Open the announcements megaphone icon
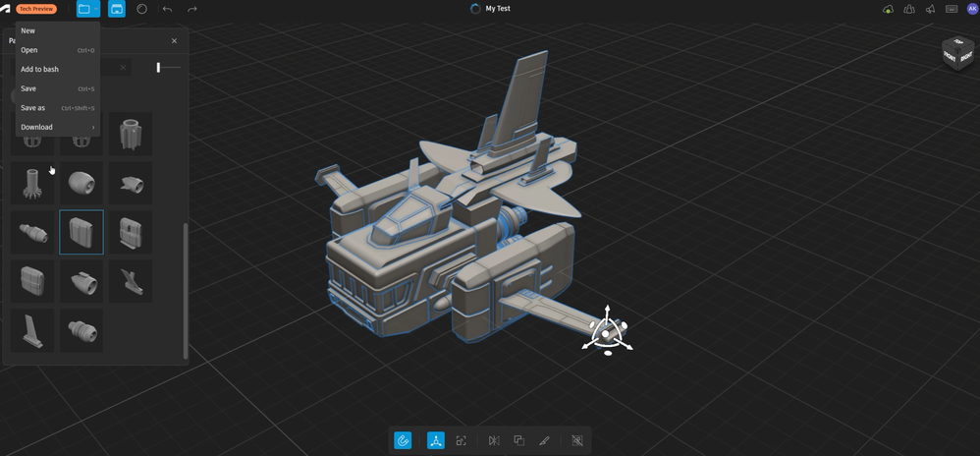The width and height of the screenshot is (980, 456). pyautogui.click(x=931, y=9)
